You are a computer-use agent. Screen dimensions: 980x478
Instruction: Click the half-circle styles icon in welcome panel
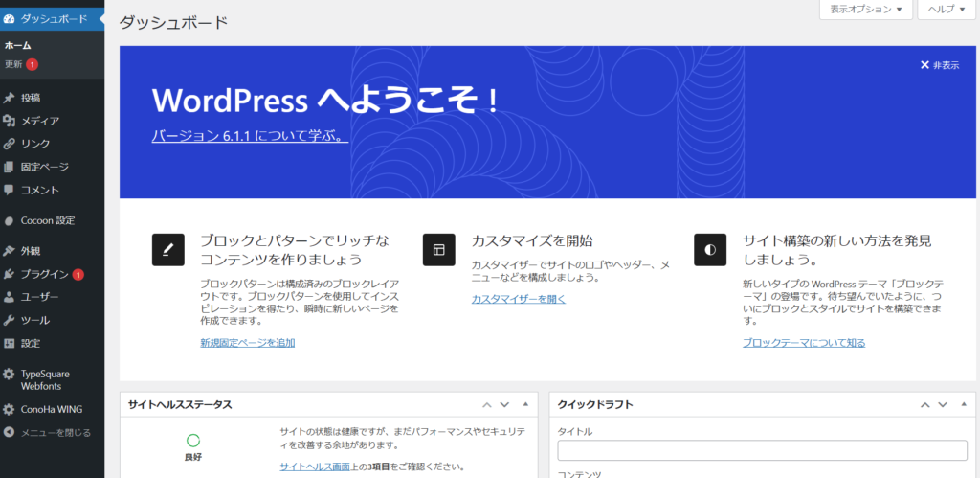pos(710,250)
